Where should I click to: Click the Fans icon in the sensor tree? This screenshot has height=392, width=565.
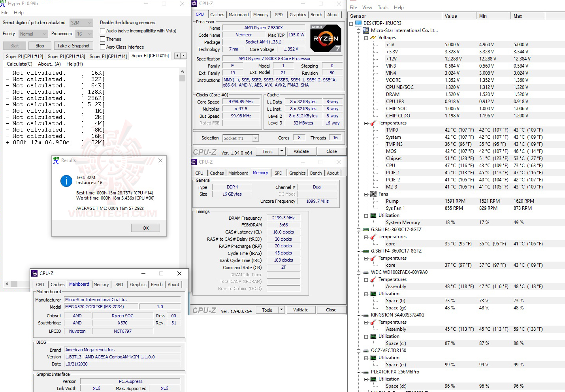pos(373,194)
